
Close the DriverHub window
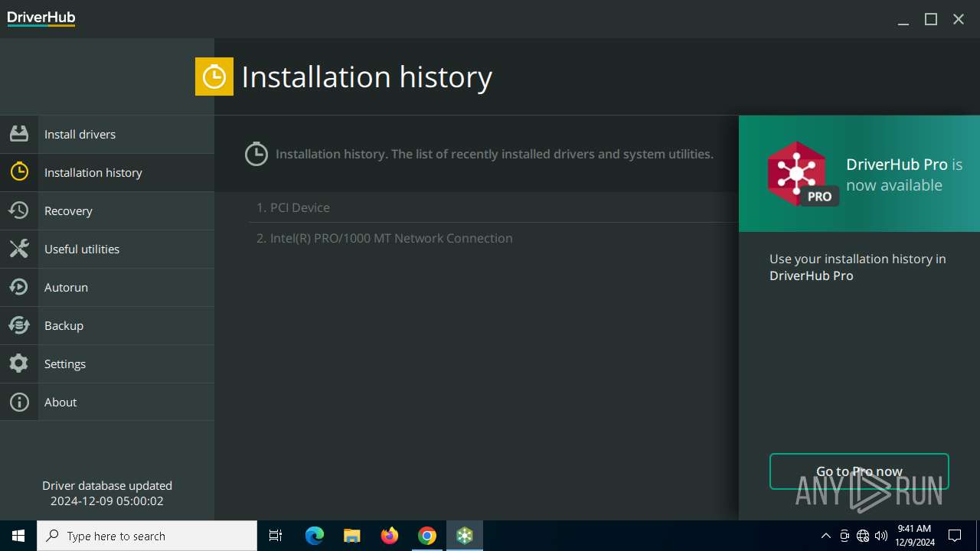pyautogui.click(x=959, y=19)
